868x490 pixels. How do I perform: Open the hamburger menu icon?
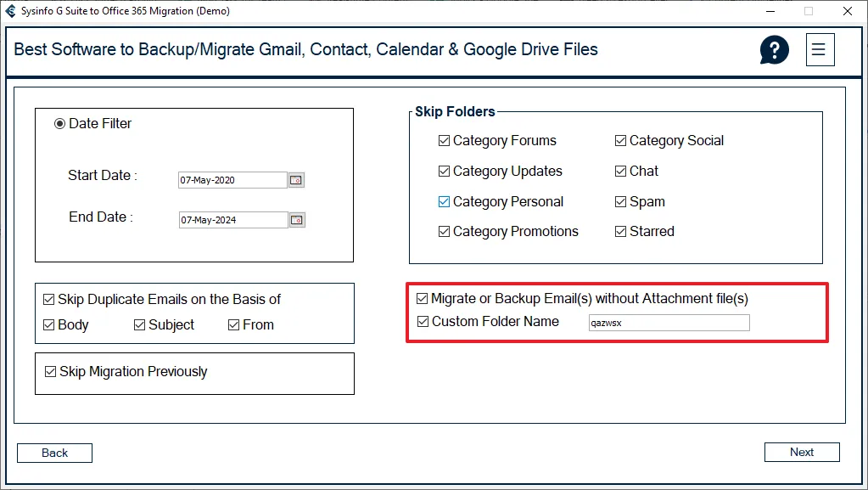820,50
